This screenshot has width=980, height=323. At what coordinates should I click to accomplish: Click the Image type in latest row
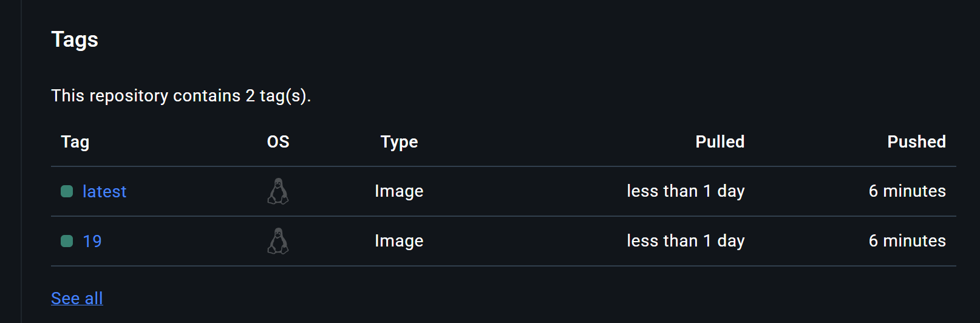click(x=399, y=191)
